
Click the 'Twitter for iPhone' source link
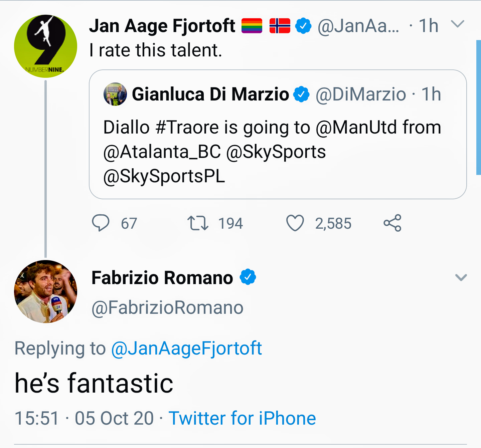coord(242,418)
